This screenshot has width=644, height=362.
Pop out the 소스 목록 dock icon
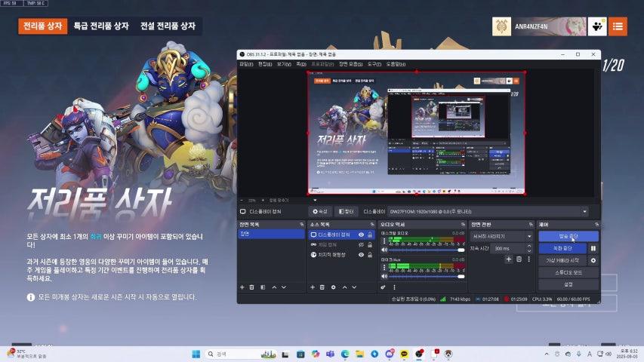click(372, 225)
